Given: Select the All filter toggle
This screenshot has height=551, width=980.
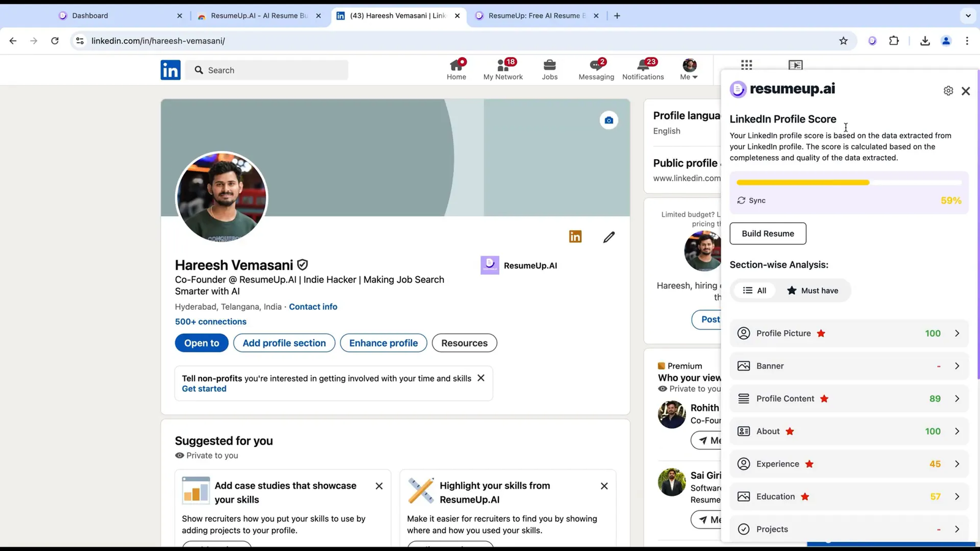Looking at the screenshot, I should point(755,290).
